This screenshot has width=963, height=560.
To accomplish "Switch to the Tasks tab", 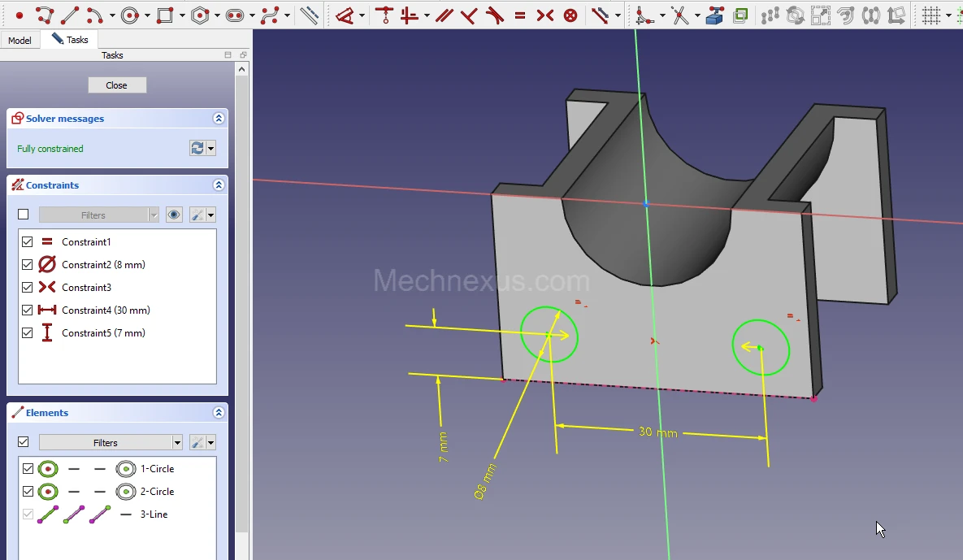I will click(71, 40).
